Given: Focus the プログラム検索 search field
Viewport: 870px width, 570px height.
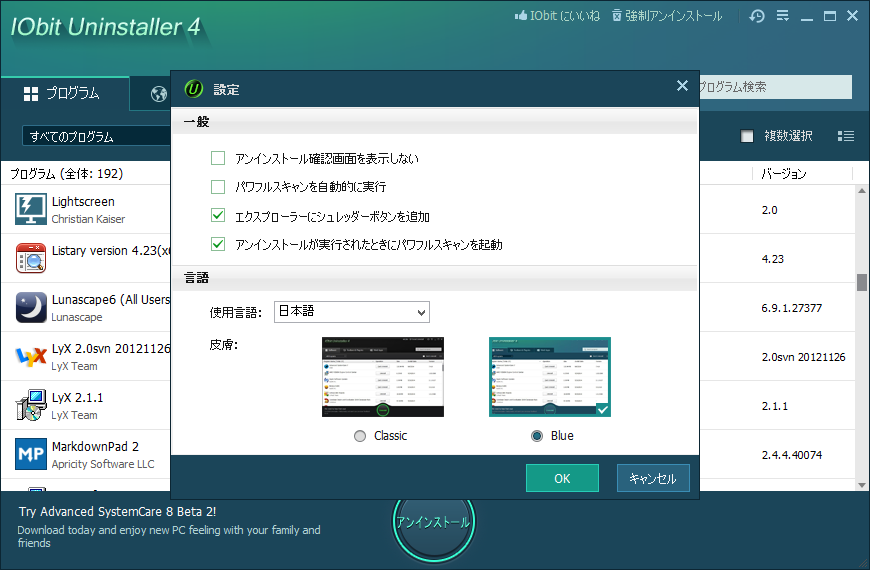Looking at the screenshot, I should (x=775, y=87).
